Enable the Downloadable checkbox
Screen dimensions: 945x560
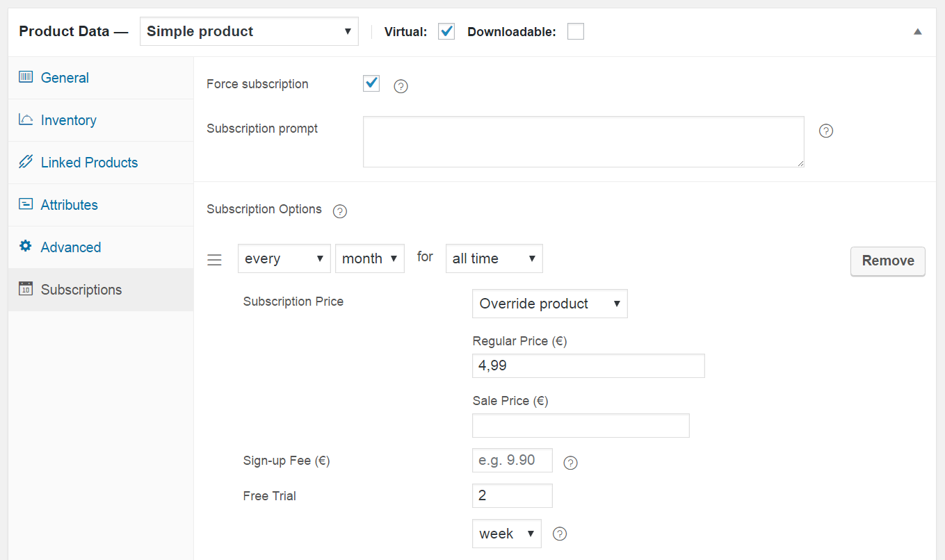pyautogui.click(x=576, y=31)
